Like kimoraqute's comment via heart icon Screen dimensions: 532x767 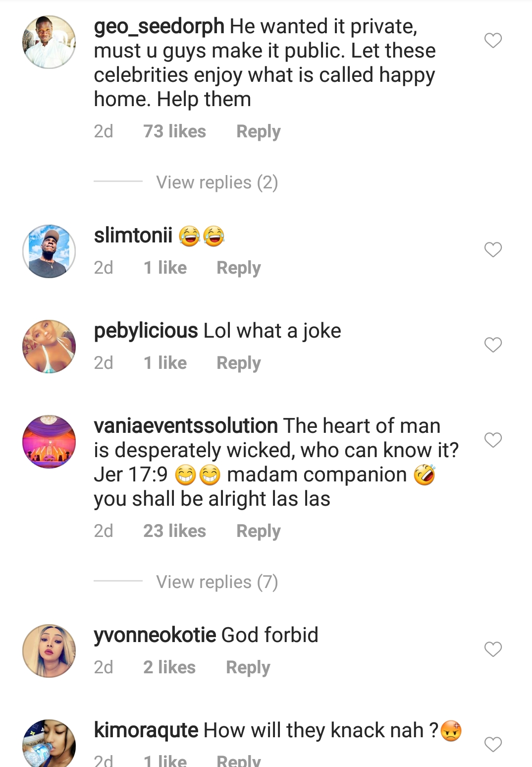coord(493,744)
